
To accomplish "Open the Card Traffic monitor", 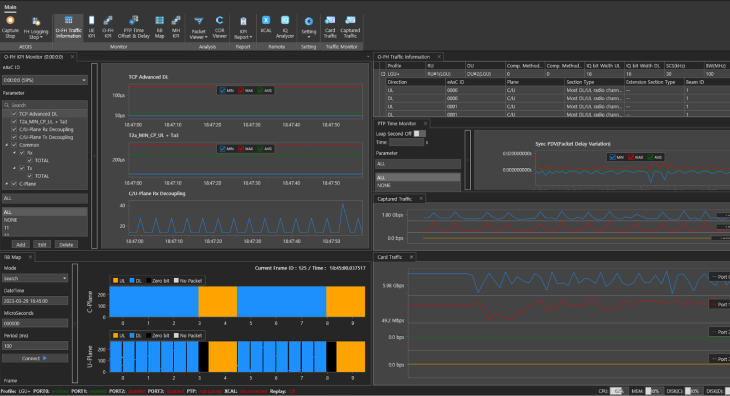I will point(330,27).
